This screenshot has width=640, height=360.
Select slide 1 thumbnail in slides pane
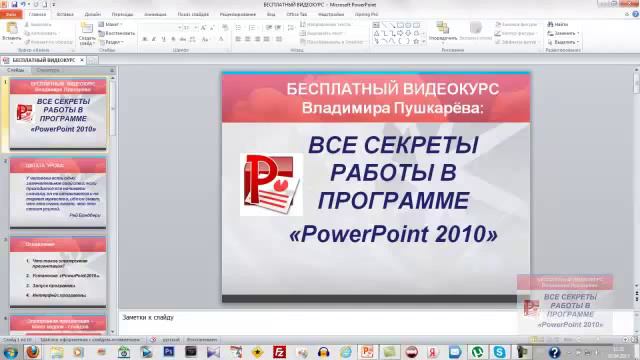[x=58, y=113]
